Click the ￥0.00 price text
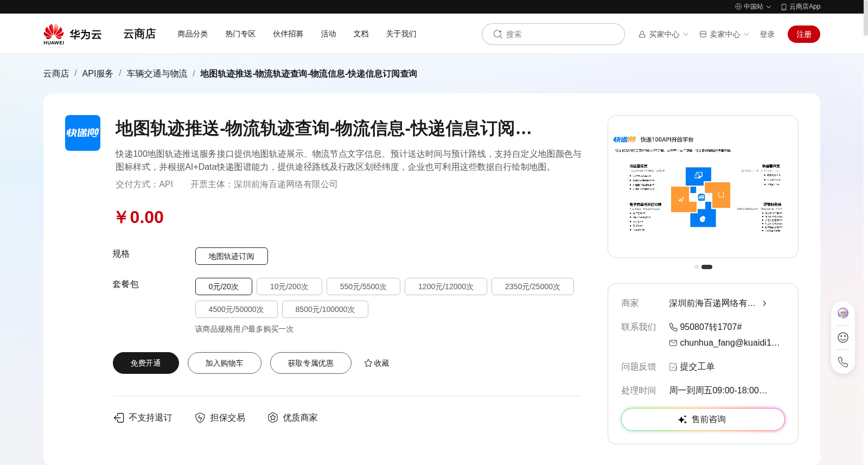 (139, 217)
